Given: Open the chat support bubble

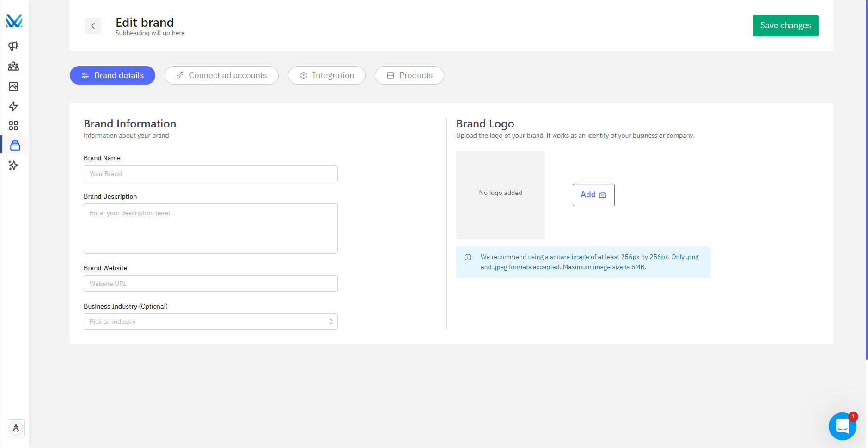Looking at the screenshot, I should point(842,426).
